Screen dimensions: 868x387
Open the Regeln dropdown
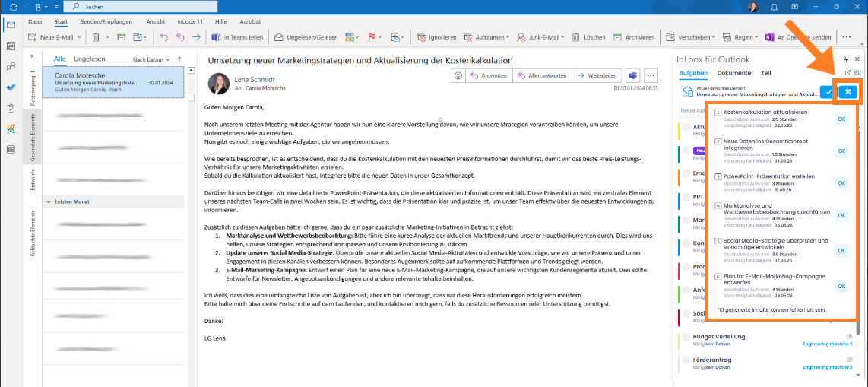740,37
